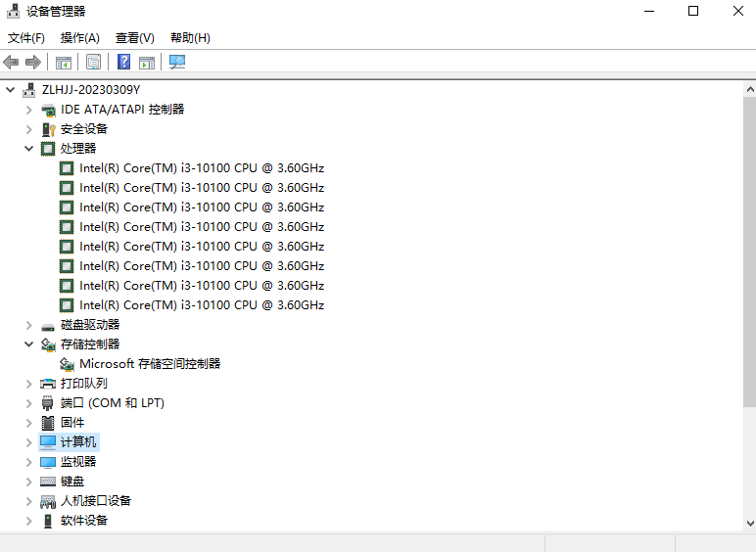Click the 设备管理器 title bar icon

pyautogui.click(x=14, y=11)
